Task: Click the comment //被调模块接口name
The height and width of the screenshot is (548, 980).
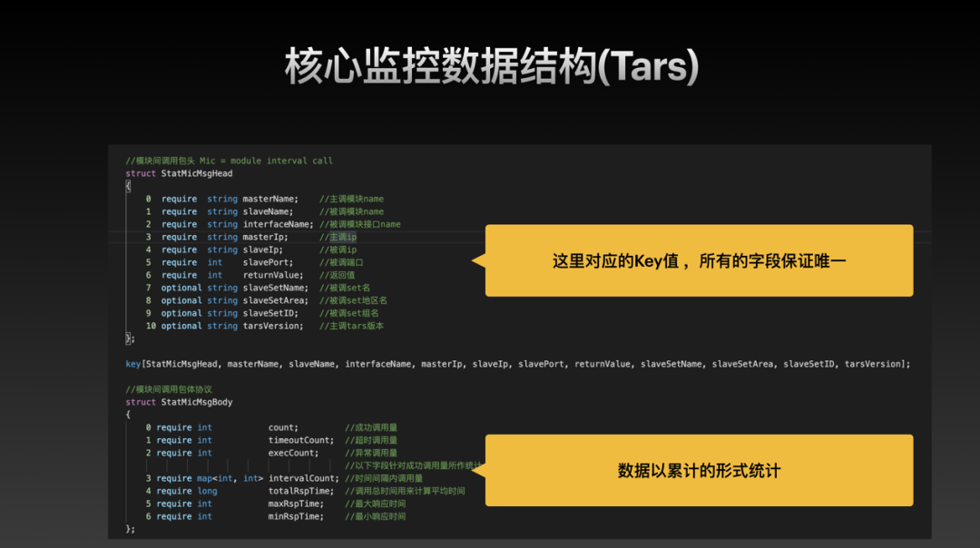Action: [360, 224]
